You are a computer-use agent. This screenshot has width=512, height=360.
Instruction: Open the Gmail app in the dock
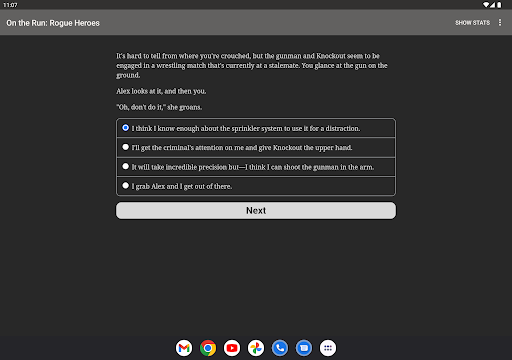tap(184, 348)
